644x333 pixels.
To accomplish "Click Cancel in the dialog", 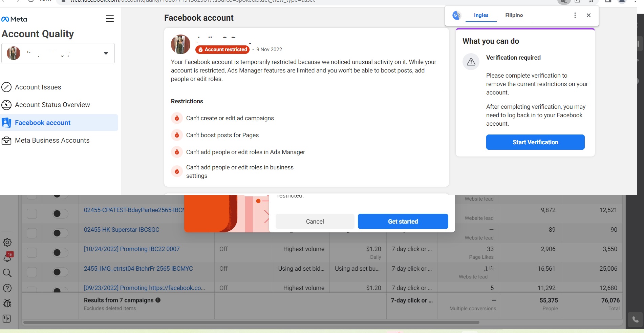I will [315, 222].
